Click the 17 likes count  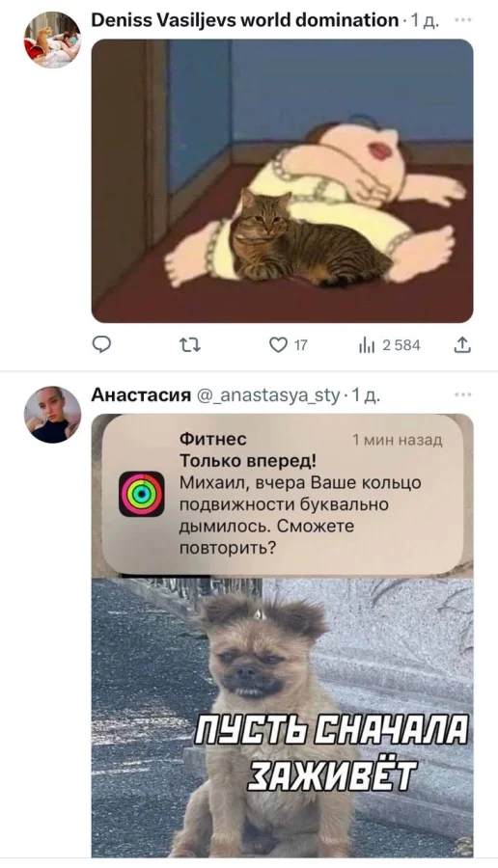(300, 345)
